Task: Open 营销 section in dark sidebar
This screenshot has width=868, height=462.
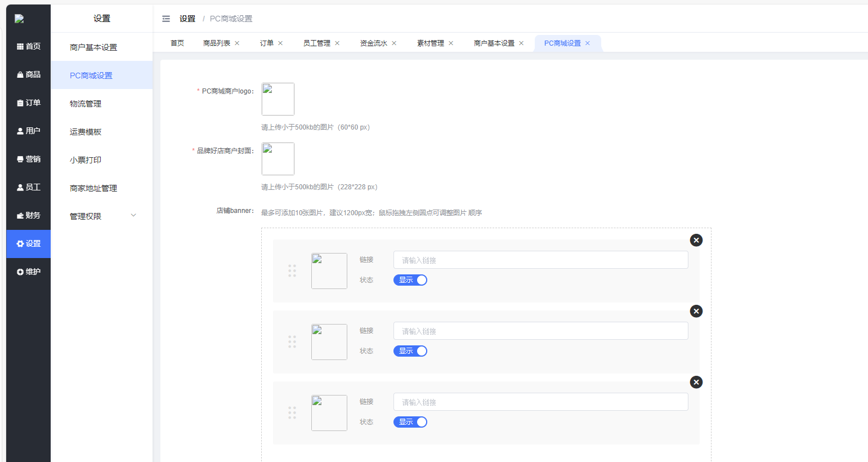Action: (x=29, y=159)
